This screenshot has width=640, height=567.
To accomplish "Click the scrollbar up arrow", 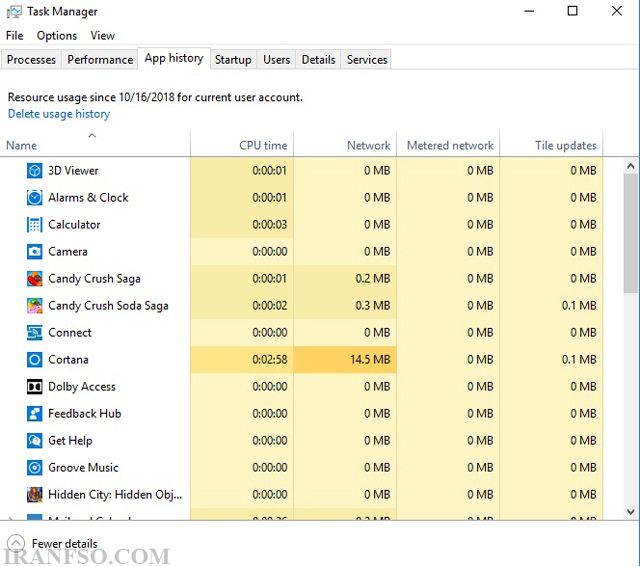I will point(631,166).
